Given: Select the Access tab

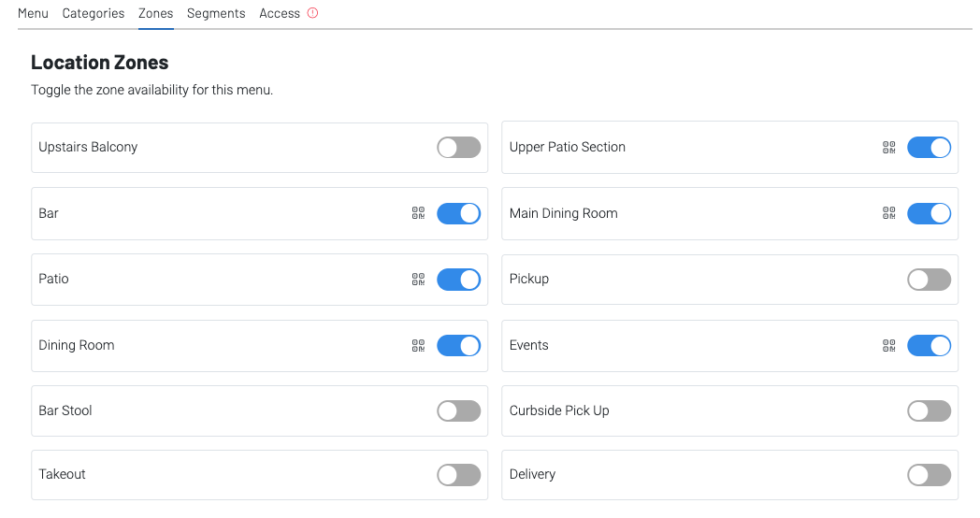Looking at the screenshot, I should point(280,13).
